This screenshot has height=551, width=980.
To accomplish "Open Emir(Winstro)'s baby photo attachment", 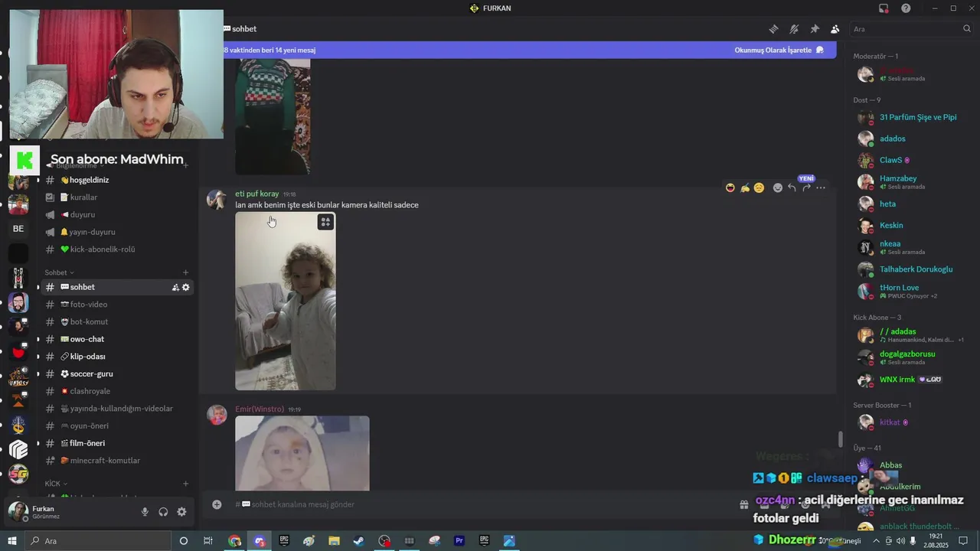I will click(x=302, y=453).
